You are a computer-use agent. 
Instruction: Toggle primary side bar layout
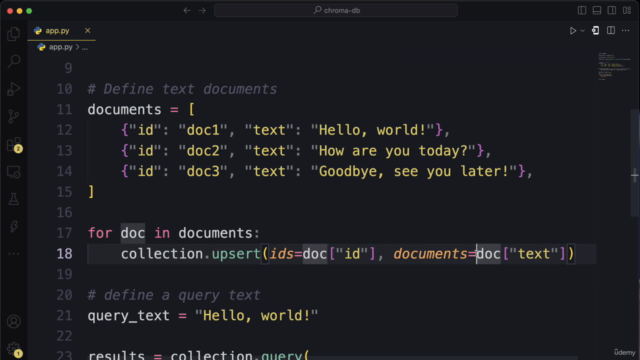(582, 11)
